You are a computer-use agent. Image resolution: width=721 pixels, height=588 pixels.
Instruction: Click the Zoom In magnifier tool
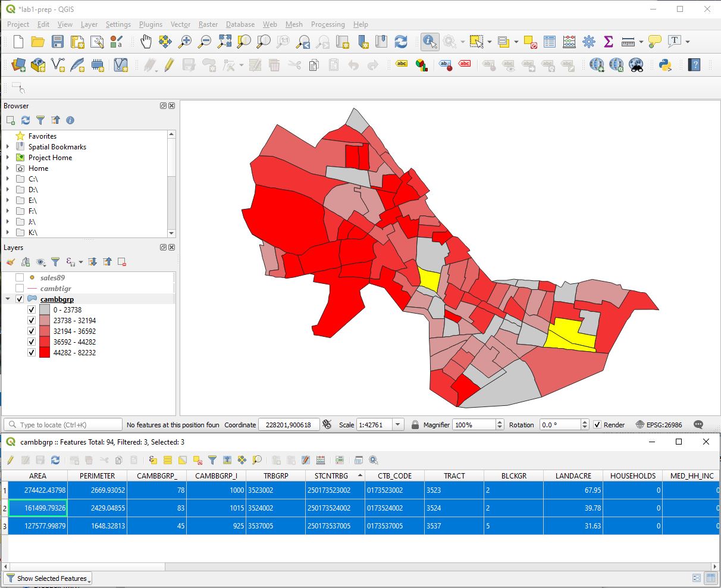point(184,42)
